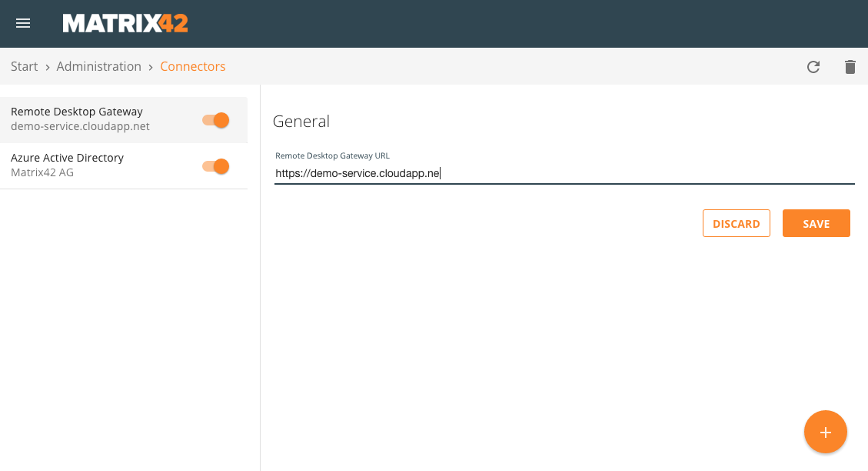Go to Administration in the breadcrumb
868x471 pixels.
tap(98, 66)
